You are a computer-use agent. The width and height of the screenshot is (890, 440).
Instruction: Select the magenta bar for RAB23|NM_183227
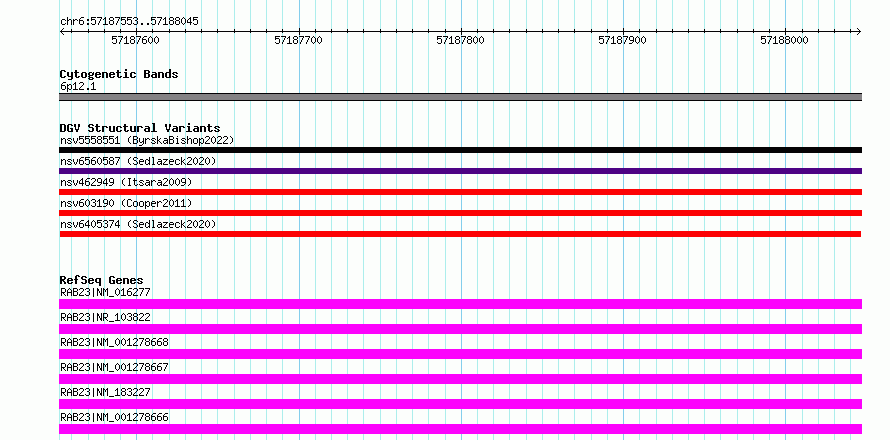point(460,404)
